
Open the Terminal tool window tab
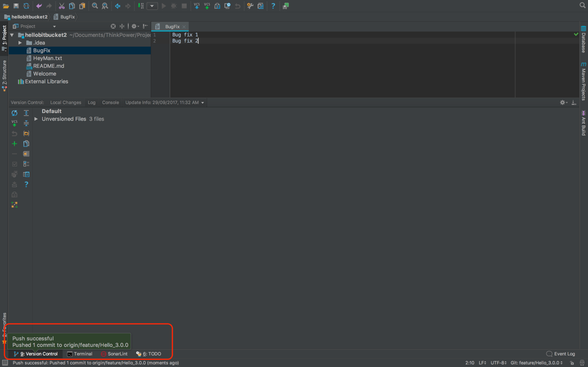pyautogui.click(x=79, y=354)
